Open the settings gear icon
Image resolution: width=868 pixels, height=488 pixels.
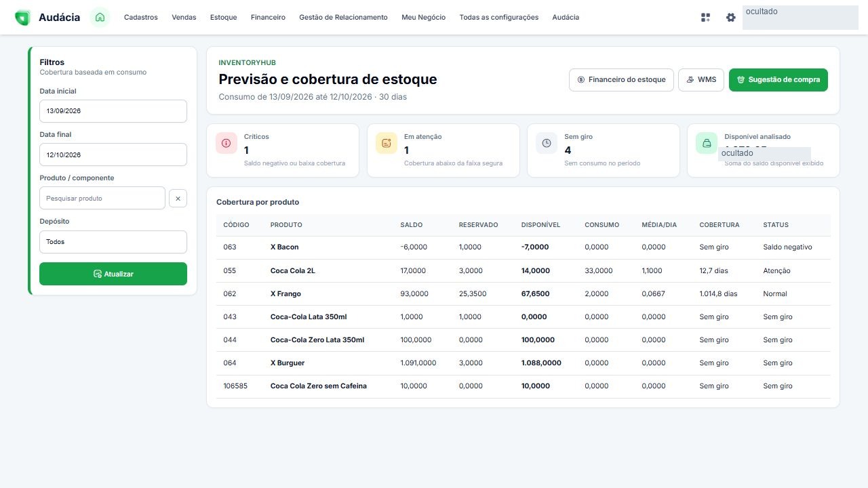tap(730, 18)
